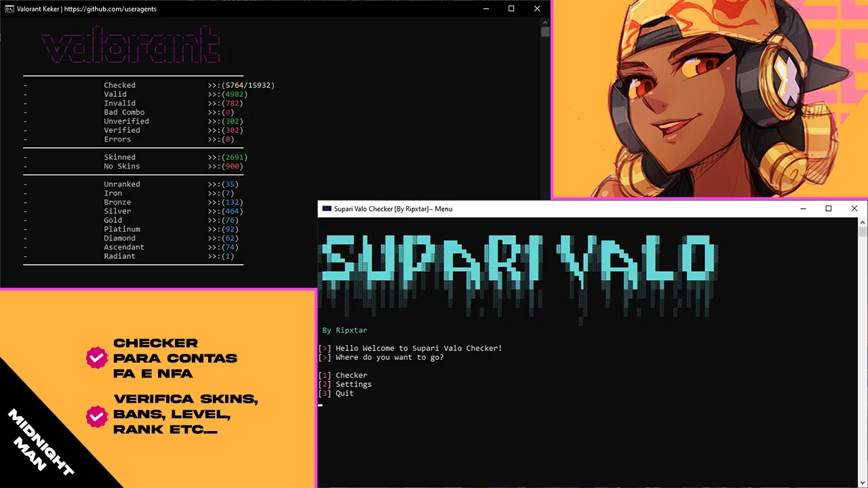Click the Invalid count (782)
This screenshot has height=488, width=868.
[x=232, y=103]
